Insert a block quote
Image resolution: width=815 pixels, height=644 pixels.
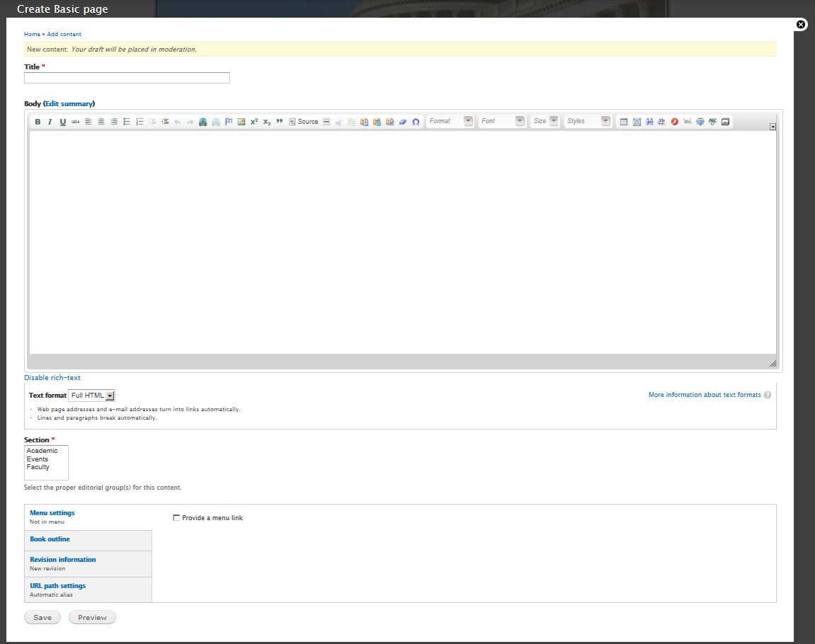280,122
